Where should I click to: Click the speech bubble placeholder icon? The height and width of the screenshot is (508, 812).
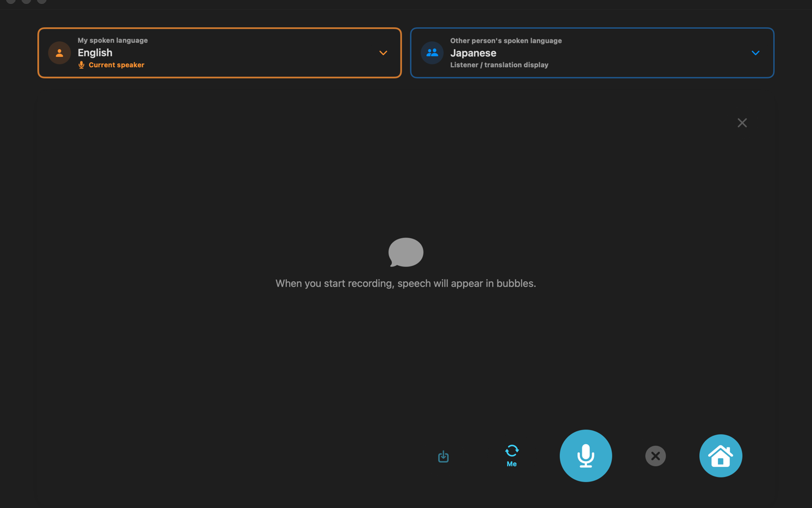406,252
